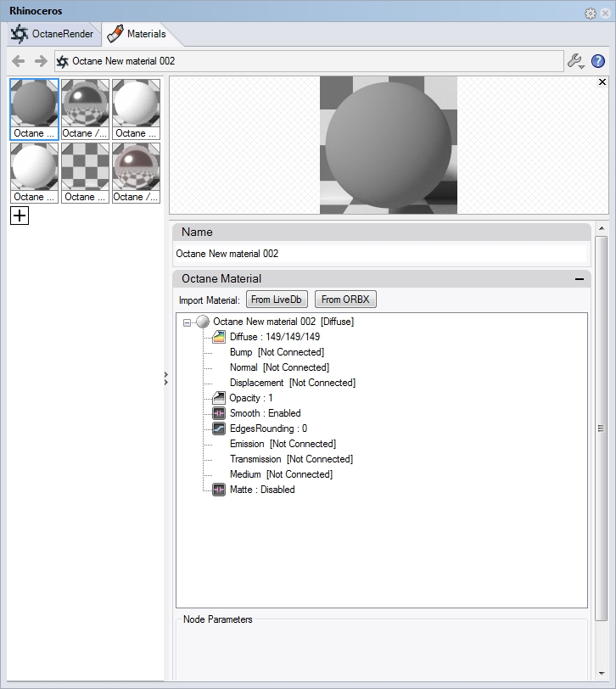The width and height of the screenshot is (616, 689).
Task: Switch to the OctaneRender tab
Action: pyautogui.click(x=53, y=34)
